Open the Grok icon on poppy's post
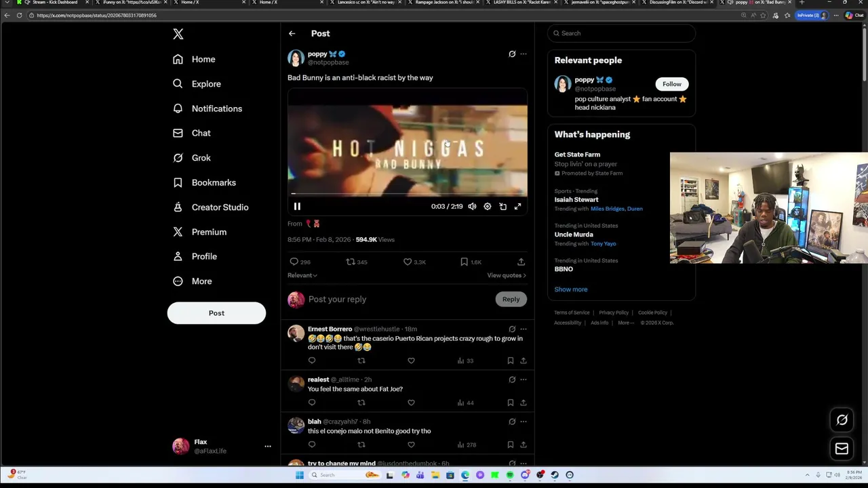This screenshot has width=868, height=488. [x=512, y=54]
